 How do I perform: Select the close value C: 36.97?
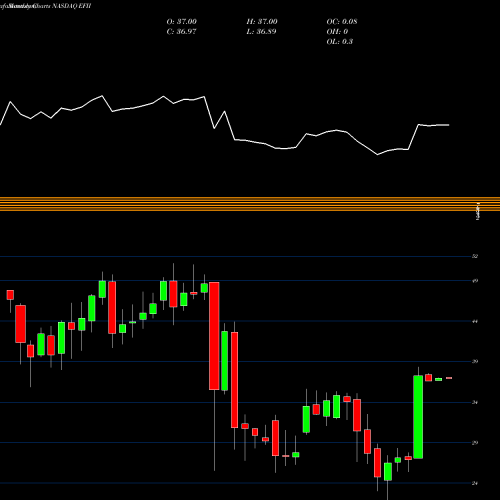181,32
